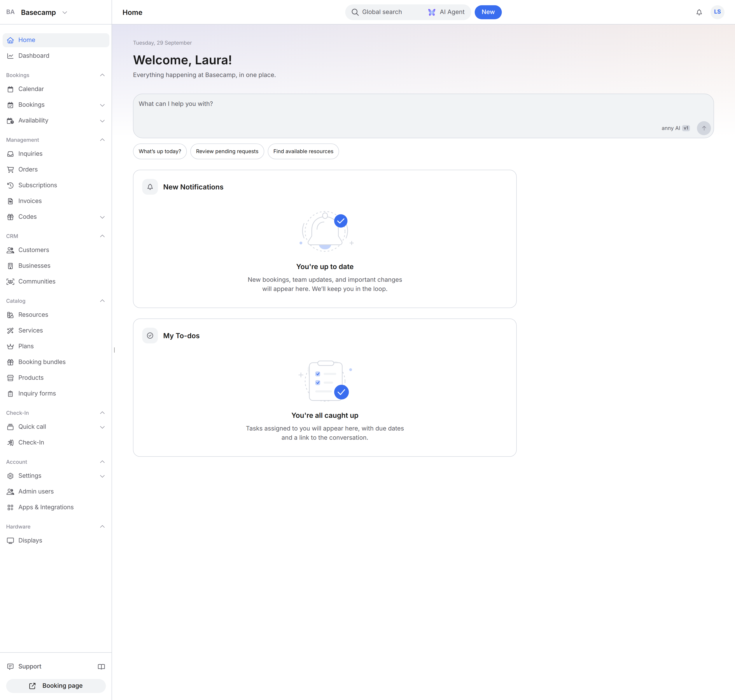Open Customers in sidebar

pyautogui.click(x=56, y=250)
